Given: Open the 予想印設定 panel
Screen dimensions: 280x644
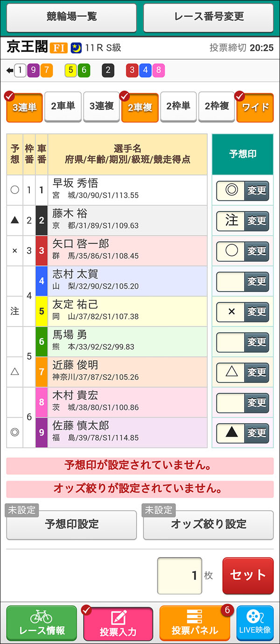Looking at the screenshot, I should pos(71,525).
